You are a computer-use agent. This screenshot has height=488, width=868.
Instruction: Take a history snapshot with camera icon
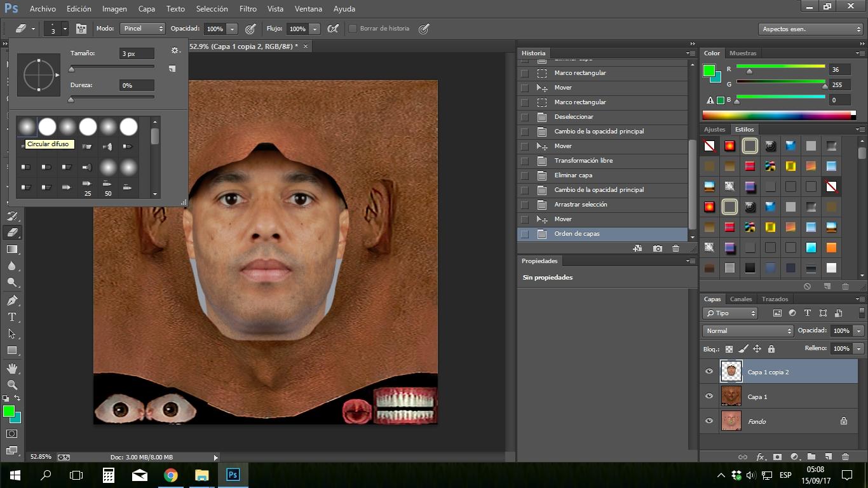tap(657, 248)
